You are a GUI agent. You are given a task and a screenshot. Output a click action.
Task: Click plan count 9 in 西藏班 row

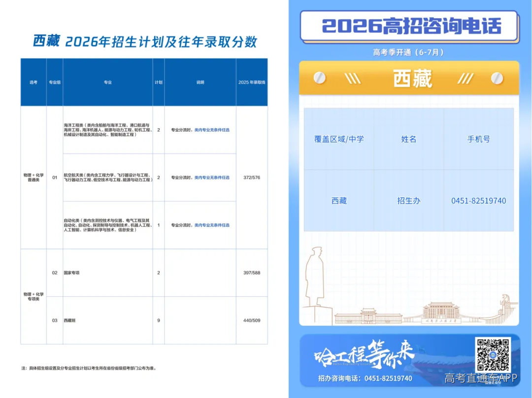tap(159, 320)
